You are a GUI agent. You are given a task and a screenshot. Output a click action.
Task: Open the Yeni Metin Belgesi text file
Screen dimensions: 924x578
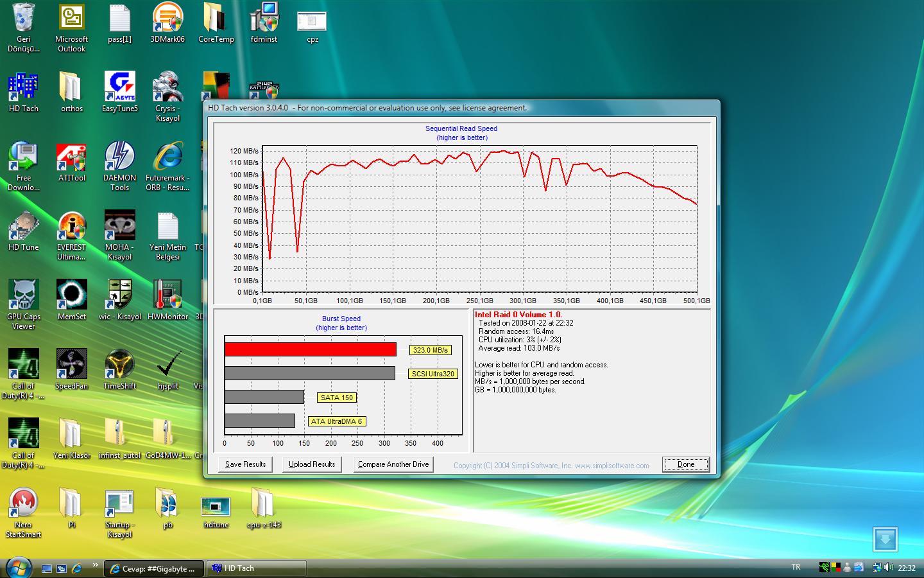[x=167, y=235]
